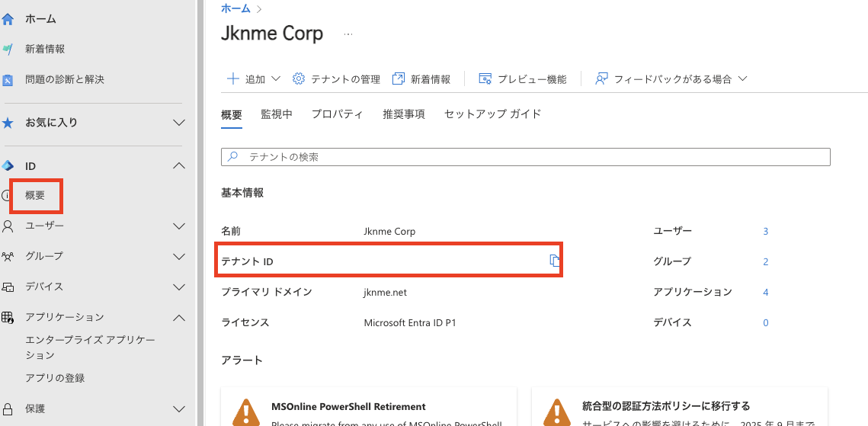Open the 追加 dropdown menu
Viewport: 868px width, 426px height.
tap(255, 79)
